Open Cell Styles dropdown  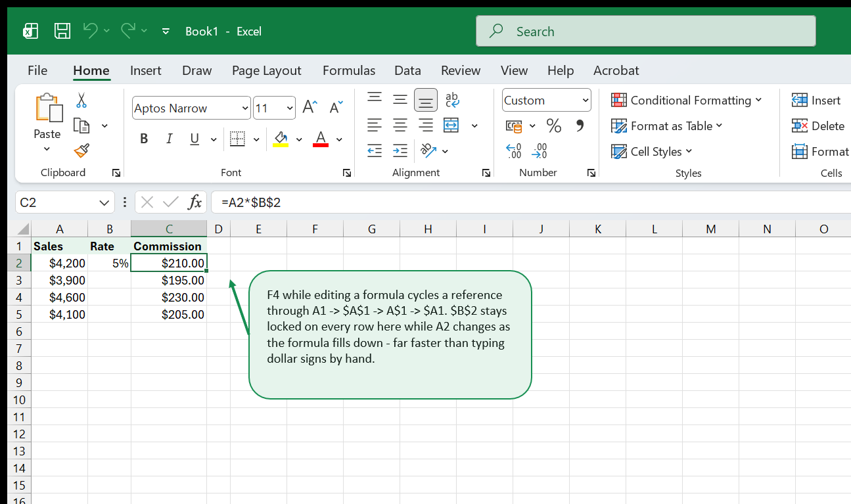pos(651,151)
